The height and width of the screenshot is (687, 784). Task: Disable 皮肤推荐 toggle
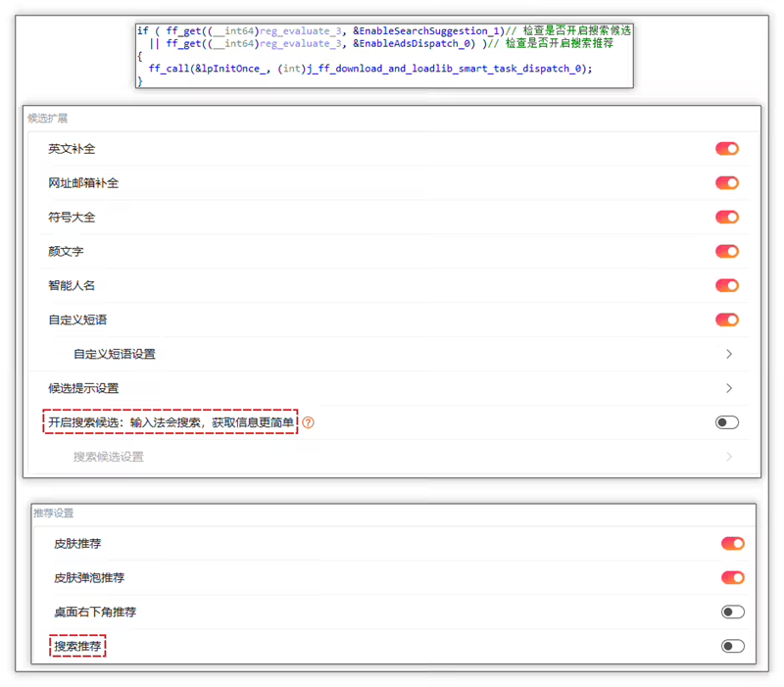tap(732, 544)
